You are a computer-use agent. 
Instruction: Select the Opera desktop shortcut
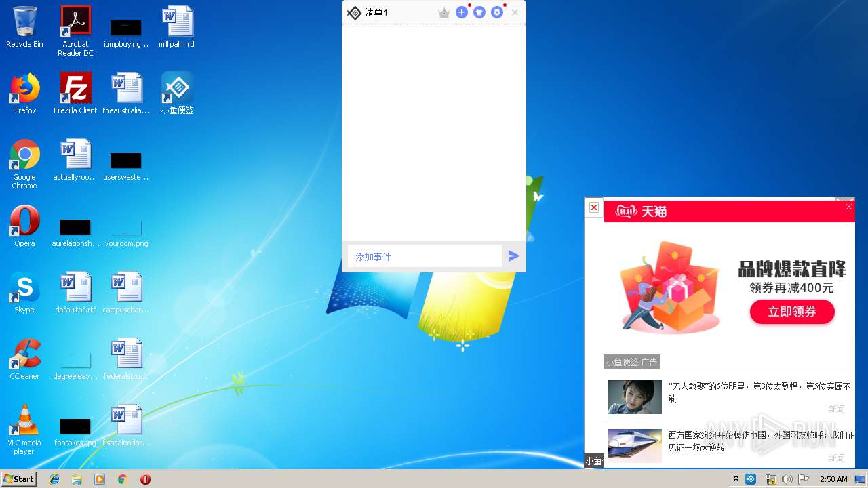point(24,226)
